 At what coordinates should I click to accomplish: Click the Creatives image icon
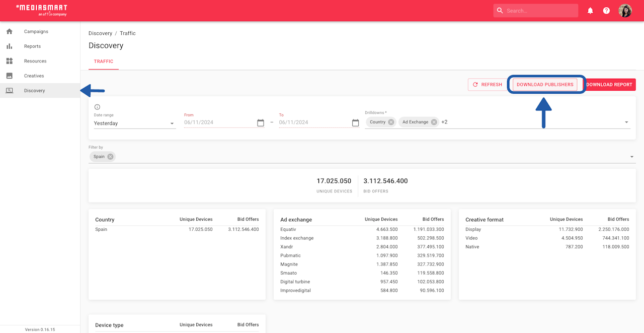(x=9, y=76)
